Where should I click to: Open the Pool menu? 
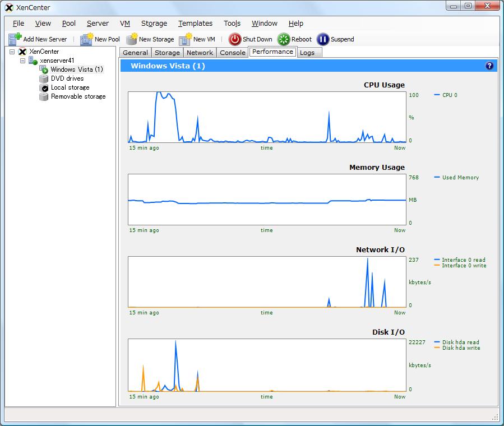69,24
